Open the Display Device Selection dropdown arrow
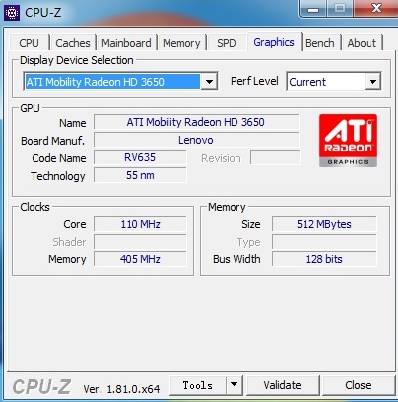 (x=209, y=82)
